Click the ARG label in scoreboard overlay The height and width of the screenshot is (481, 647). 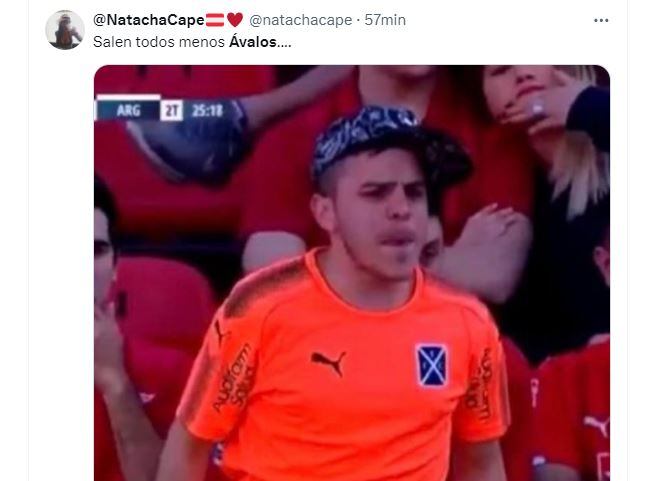[128, 111]
